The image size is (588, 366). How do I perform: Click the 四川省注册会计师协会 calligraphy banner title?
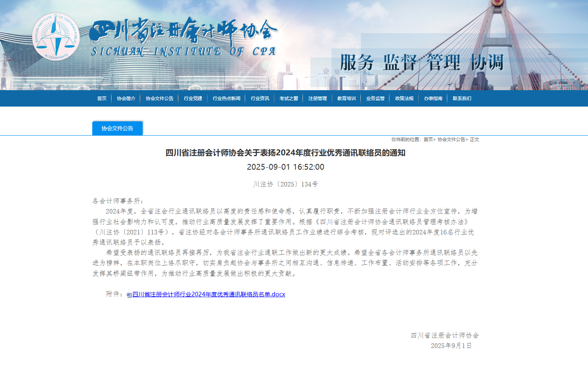click(183, 31)
